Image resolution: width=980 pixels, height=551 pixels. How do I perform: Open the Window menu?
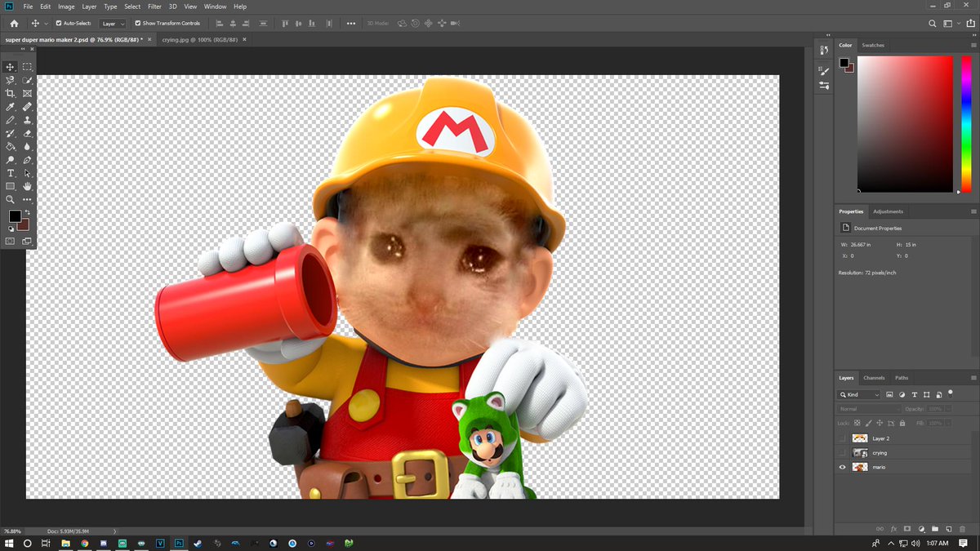(216, 7)
